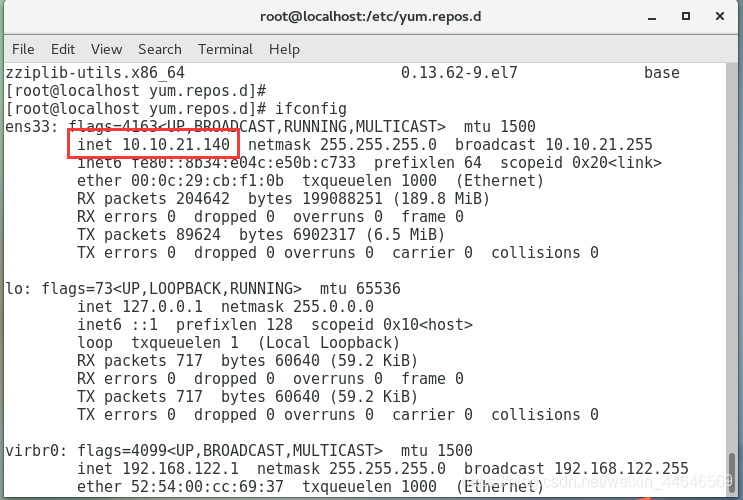Screen dimensions: 743x500
Task: Click the size (189.8 MiB)
Action: tap(441, 199)
